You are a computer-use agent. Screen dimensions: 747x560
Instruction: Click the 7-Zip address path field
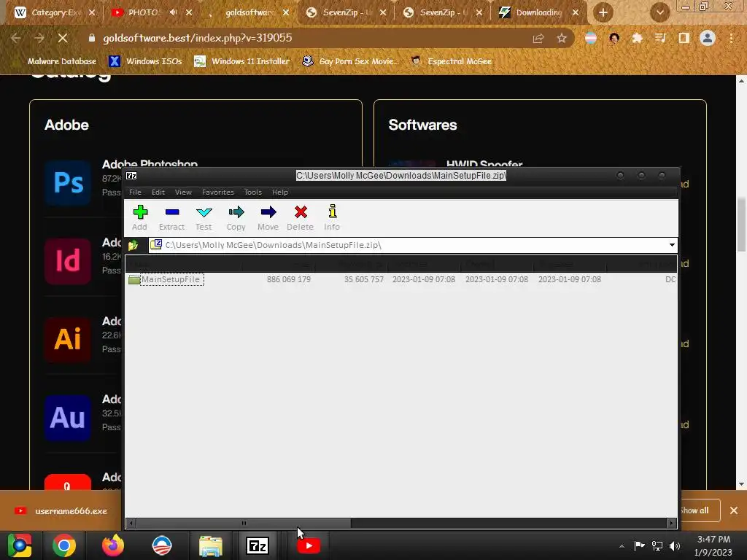412,245
